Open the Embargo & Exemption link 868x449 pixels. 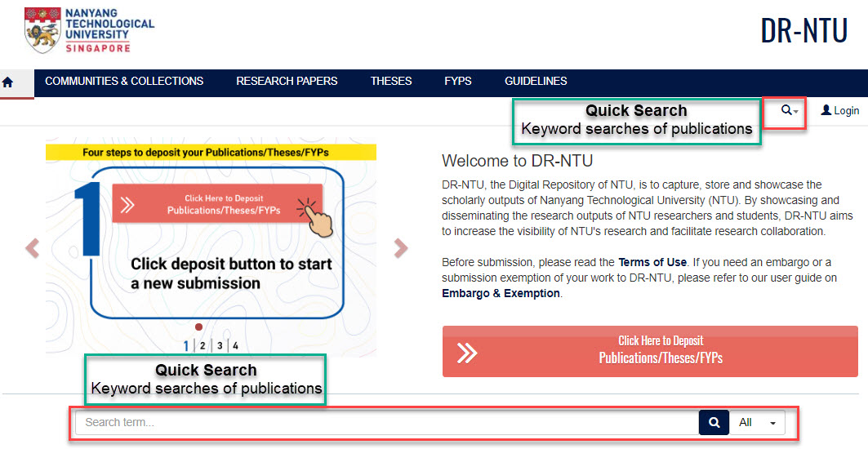point(501,293)
